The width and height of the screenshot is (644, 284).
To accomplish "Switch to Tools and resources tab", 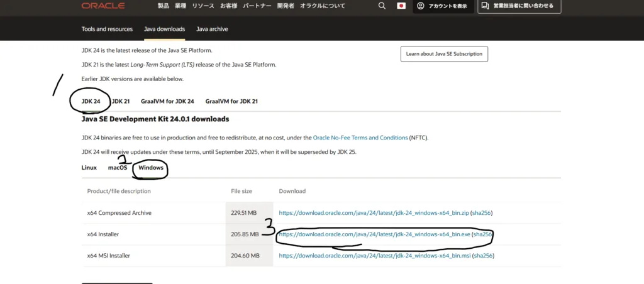I will 107,29.
